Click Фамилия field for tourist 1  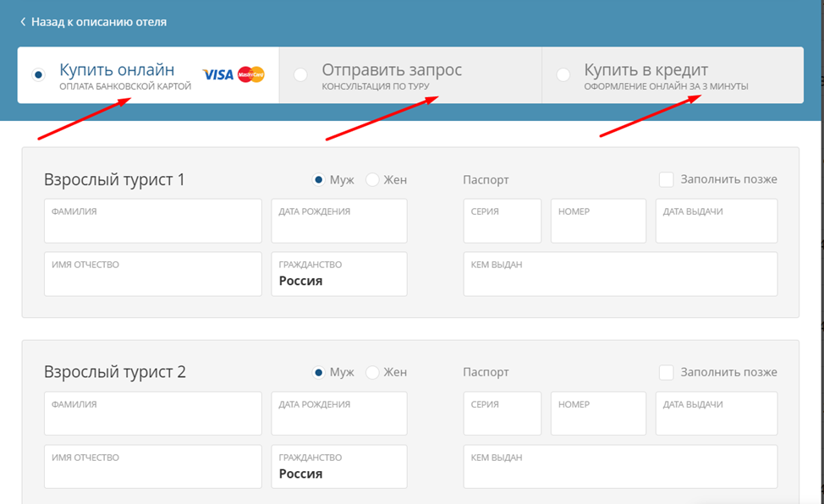coord(152,222)
